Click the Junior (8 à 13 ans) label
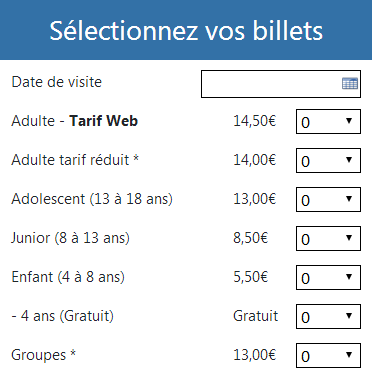Screen dimensions: 372x370 tap(70, 238)
